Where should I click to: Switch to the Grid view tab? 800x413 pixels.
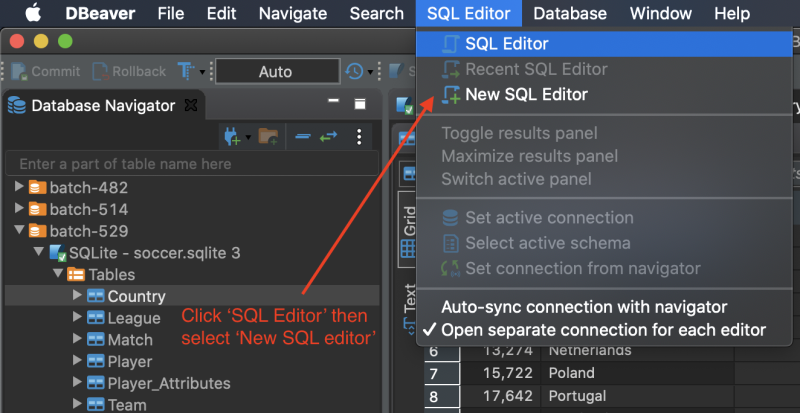click(x=409, y=230)
